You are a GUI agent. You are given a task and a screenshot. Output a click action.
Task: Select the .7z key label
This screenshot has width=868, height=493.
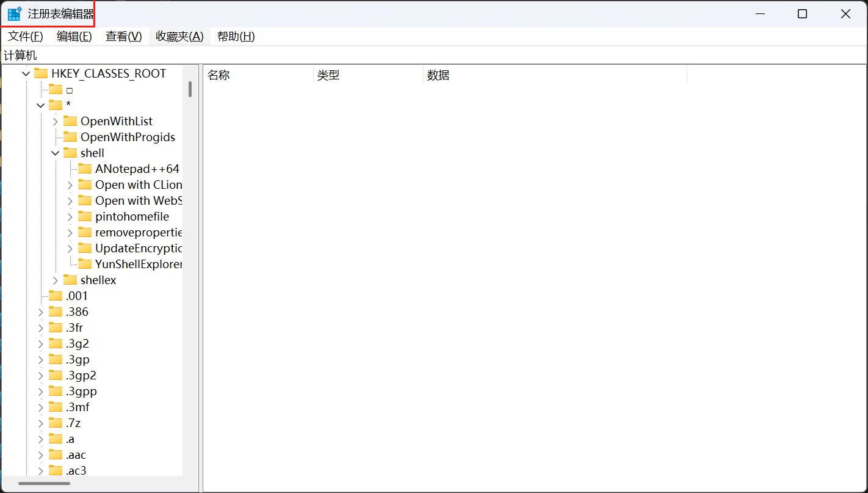(73, 423)
